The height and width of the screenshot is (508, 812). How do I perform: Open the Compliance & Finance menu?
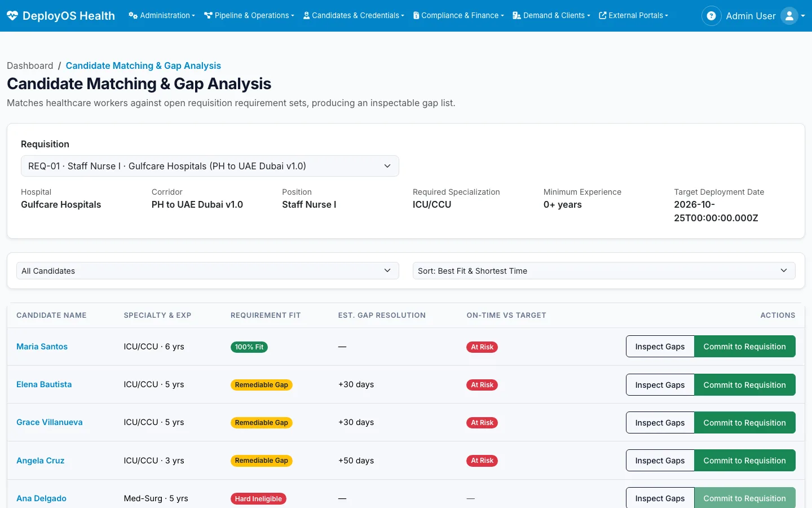click(x=458, y=16)
